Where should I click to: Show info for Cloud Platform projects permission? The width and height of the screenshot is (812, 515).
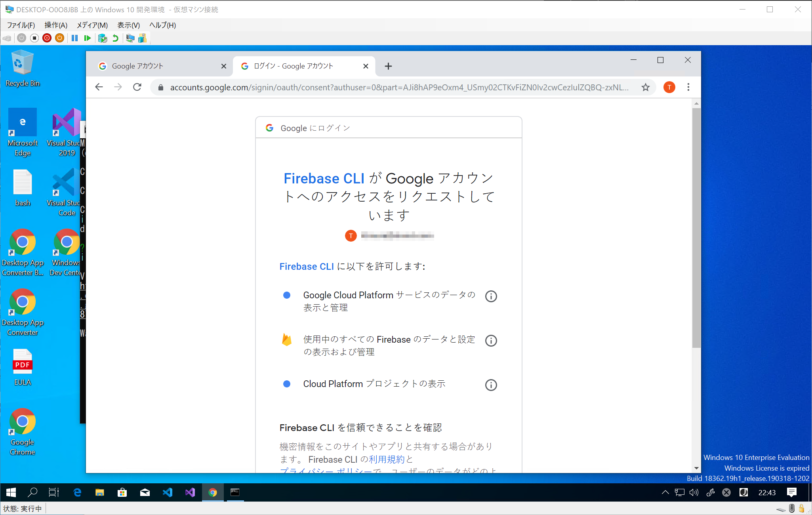tap(491, 385)
